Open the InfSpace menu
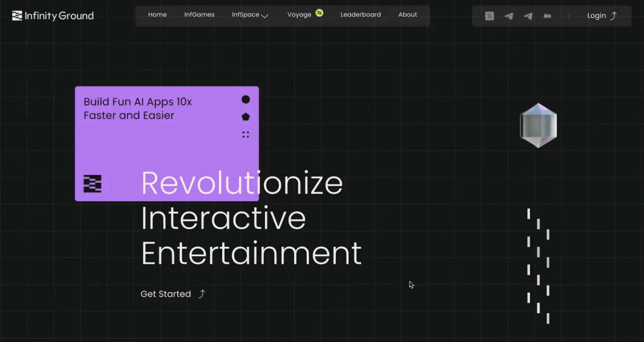 (x=245, y=15)
